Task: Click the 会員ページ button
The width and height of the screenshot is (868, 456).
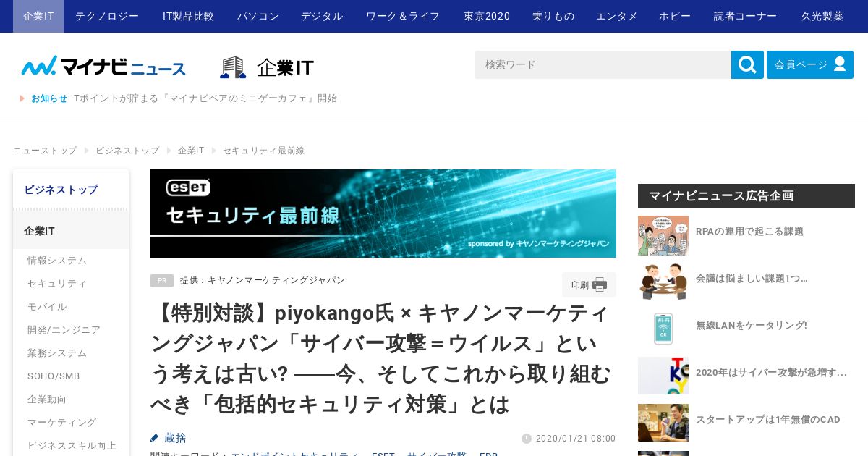Action: [x=810, y=64]
